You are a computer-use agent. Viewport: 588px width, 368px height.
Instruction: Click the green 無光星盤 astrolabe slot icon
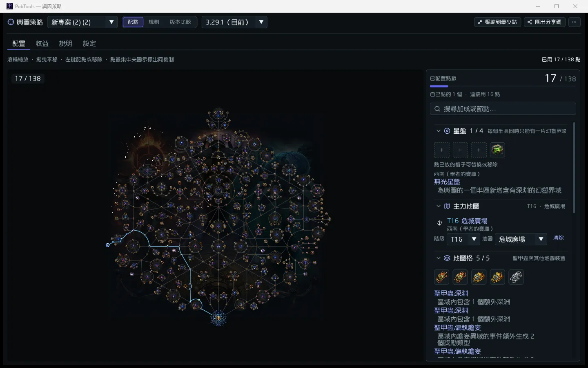coord(497,150)
